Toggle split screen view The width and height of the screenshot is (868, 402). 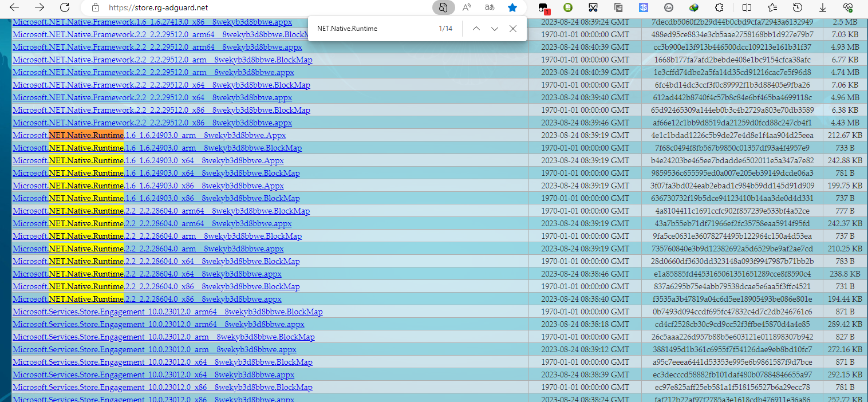coord(747,7)
